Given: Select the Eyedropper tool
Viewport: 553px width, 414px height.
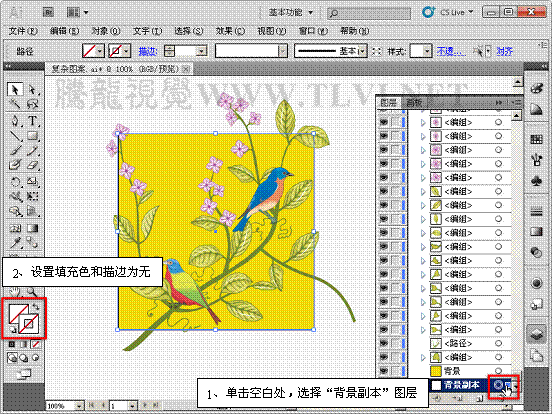Looking at the screenshot, I should point(15,242).
